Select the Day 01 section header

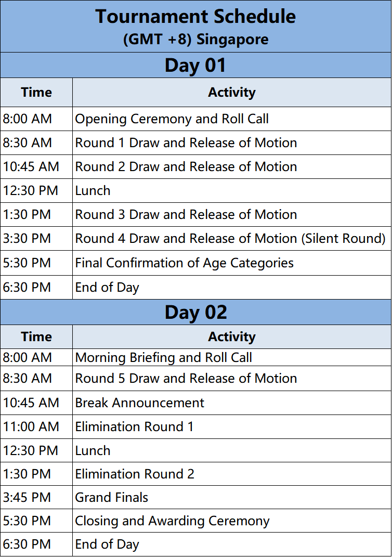[x=195, y=66]
